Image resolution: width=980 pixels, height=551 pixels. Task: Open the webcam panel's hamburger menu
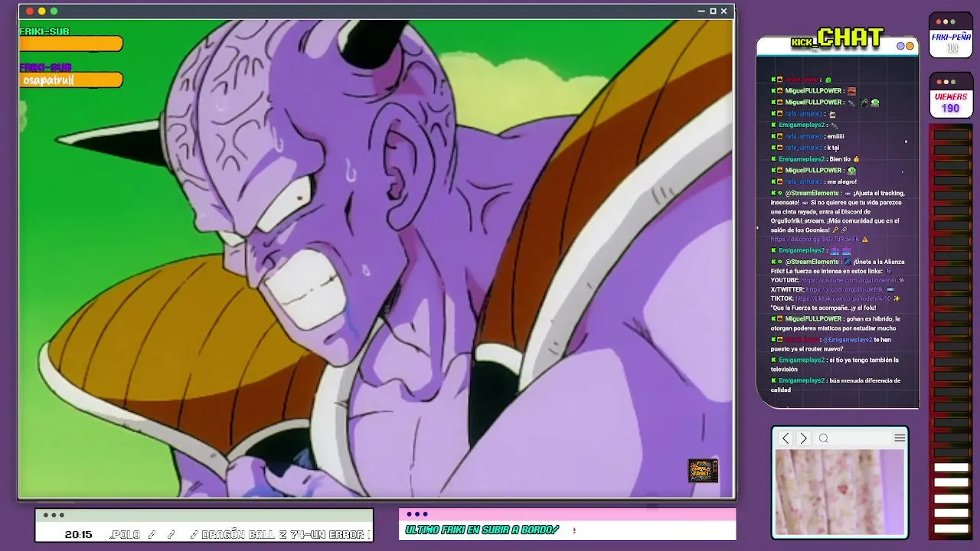900,438
